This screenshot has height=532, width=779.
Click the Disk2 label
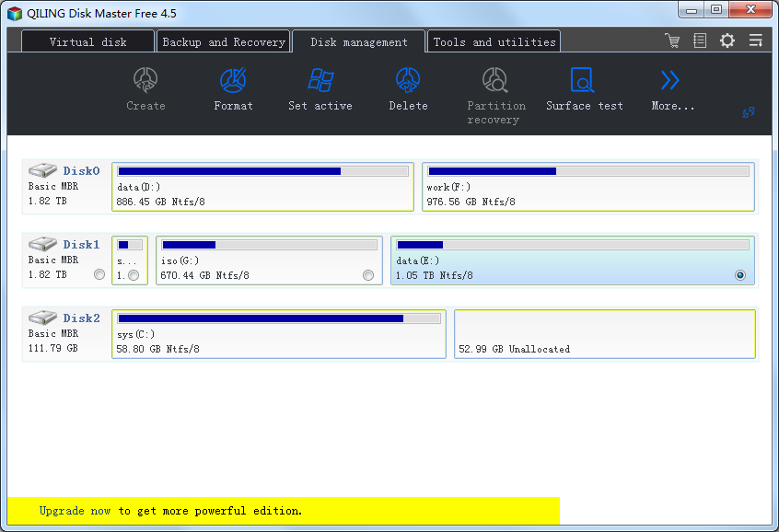tap(81, 318)
